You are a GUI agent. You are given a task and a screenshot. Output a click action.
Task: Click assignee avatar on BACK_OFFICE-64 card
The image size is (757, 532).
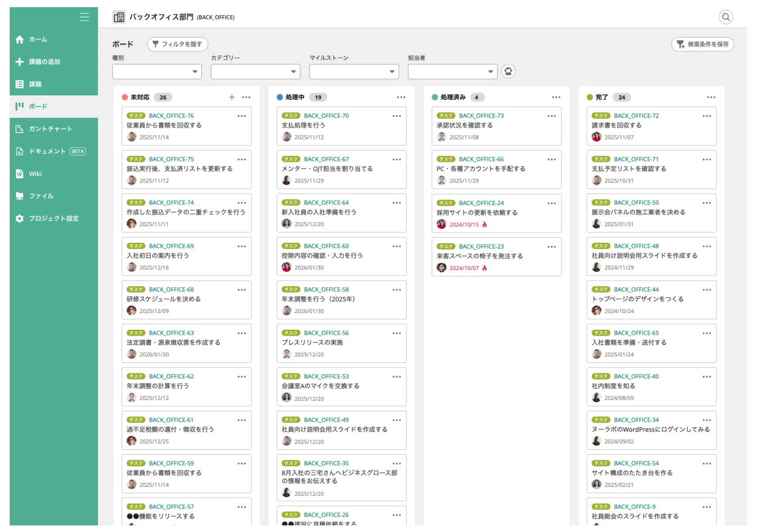(x=287, y=223)
